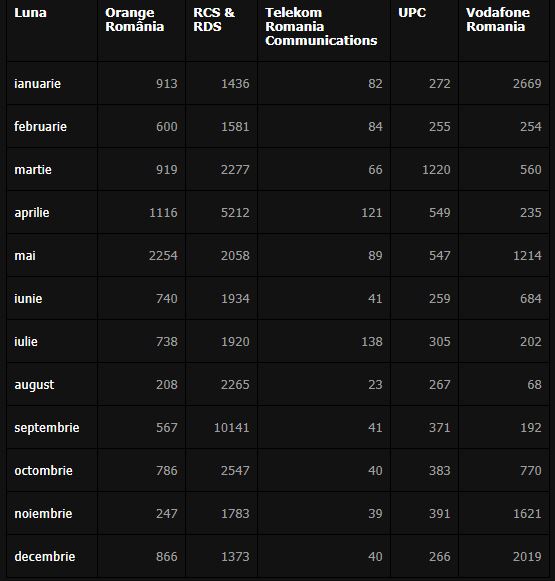Select the 2019 value in decembrie row
This screenshot has width=555, height=581.
coord(527,557)
